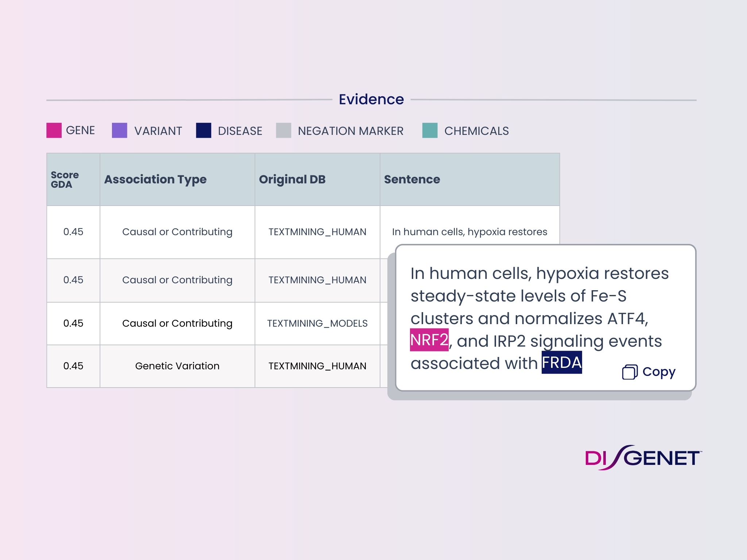Select the Sentence column header
This screenshot has width=747, height=560.
tap(413, 179)
